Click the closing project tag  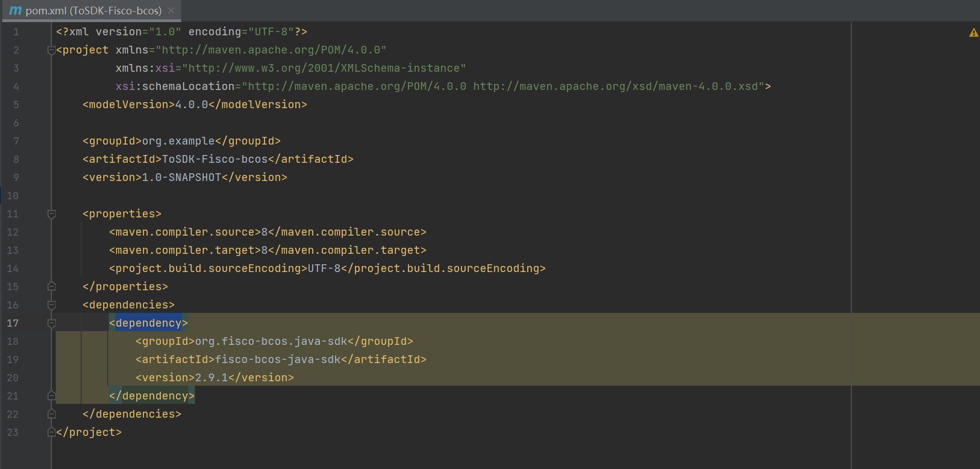[89, 433]
